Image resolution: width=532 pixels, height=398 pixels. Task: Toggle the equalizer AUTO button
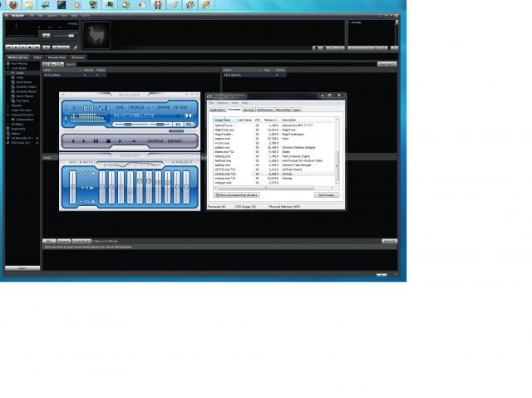(x=86, y=162)
